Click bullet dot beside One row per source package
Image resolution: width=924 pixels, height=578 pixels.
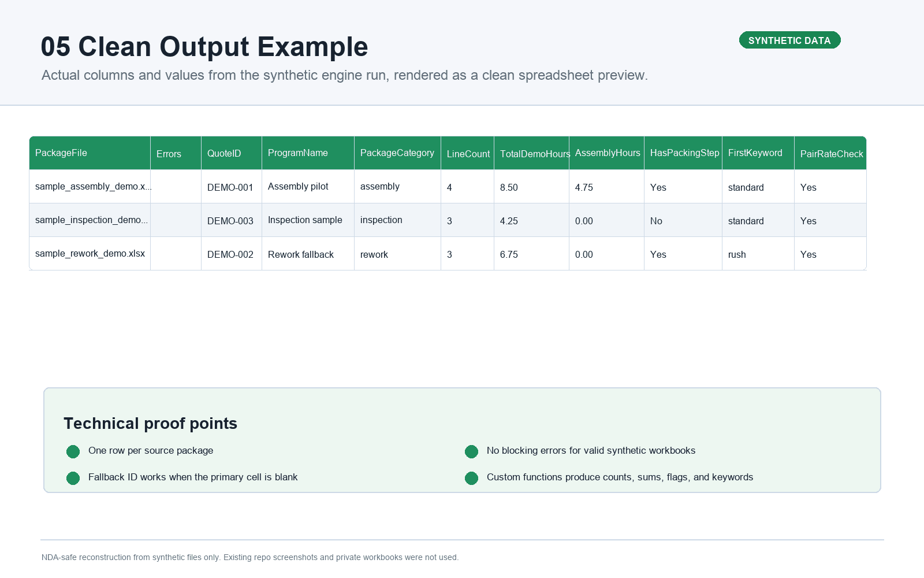[x=73, y=451]
